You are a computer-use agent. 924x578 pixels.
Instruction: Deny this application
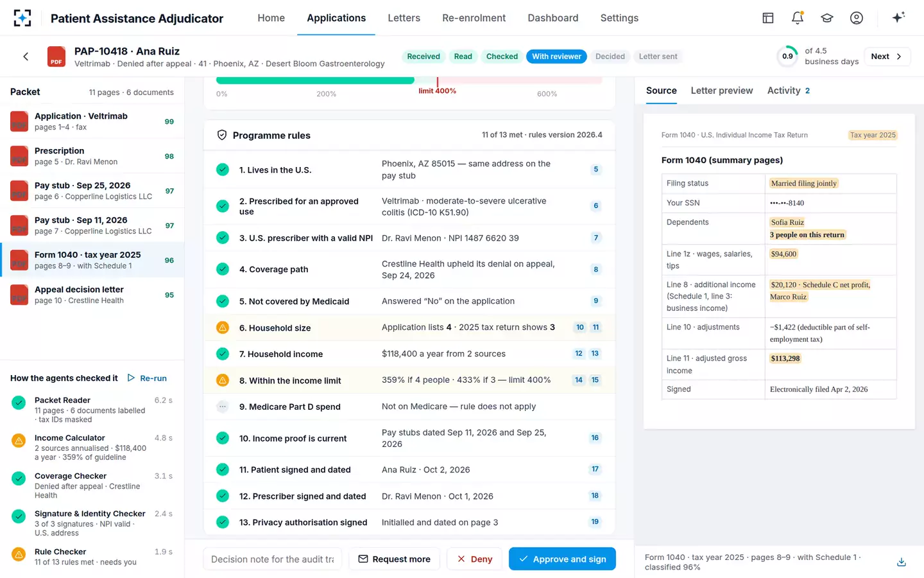click(x=475, y=559)
